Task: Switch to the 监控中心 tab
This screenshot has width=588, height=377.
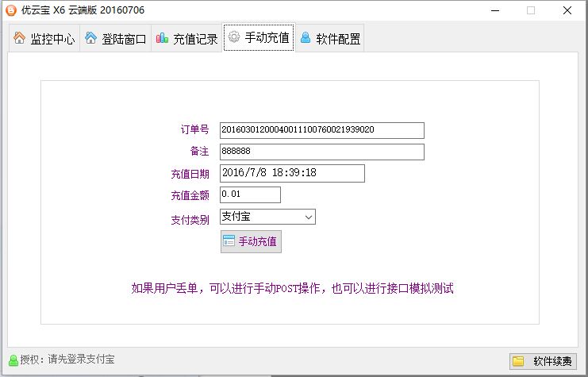Action: (44, 39)
